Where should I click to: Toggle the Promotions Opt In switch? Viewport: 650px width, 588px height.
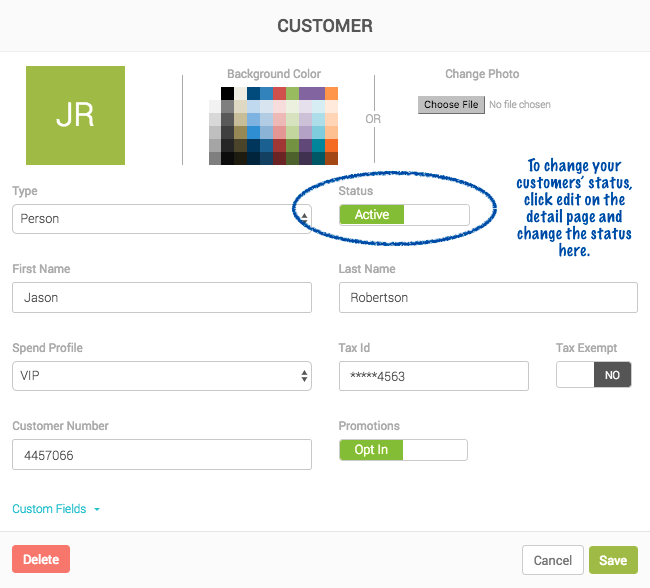(x=403, y=450)
